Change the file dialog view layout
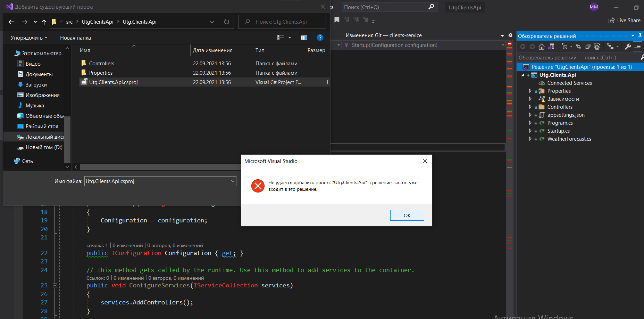This screenshot has height=319, width=644. tap(281, 38)
